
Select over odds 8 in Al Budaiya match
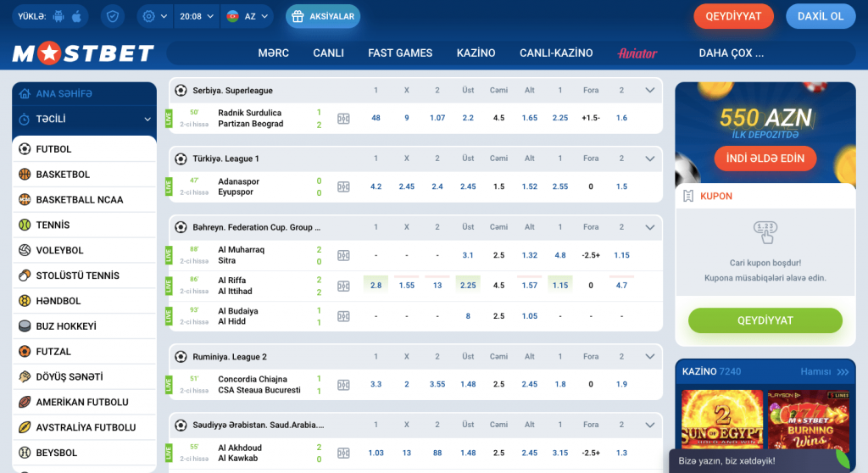468,315
